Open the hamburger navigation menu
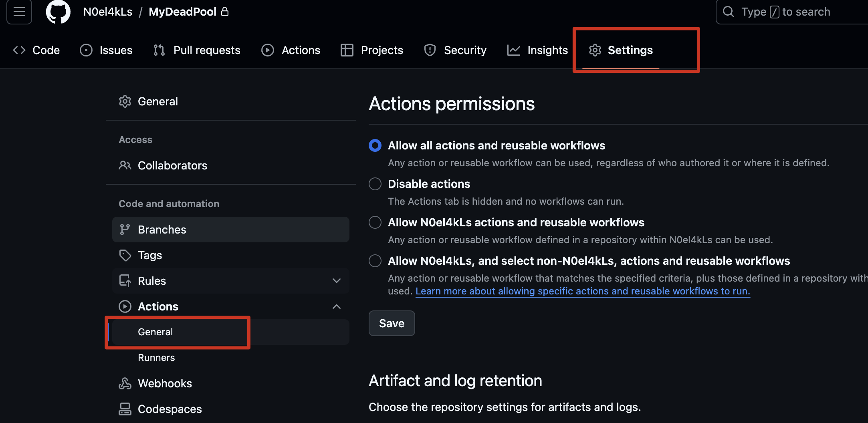Screen dimensions: 868x423 [x=19, y=12]
